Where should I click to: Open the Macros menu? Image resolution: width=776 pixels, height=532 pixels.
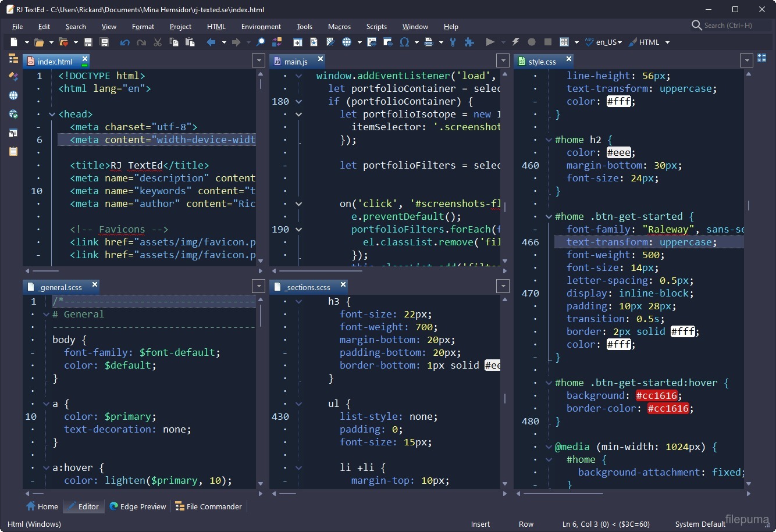point(339,27)
